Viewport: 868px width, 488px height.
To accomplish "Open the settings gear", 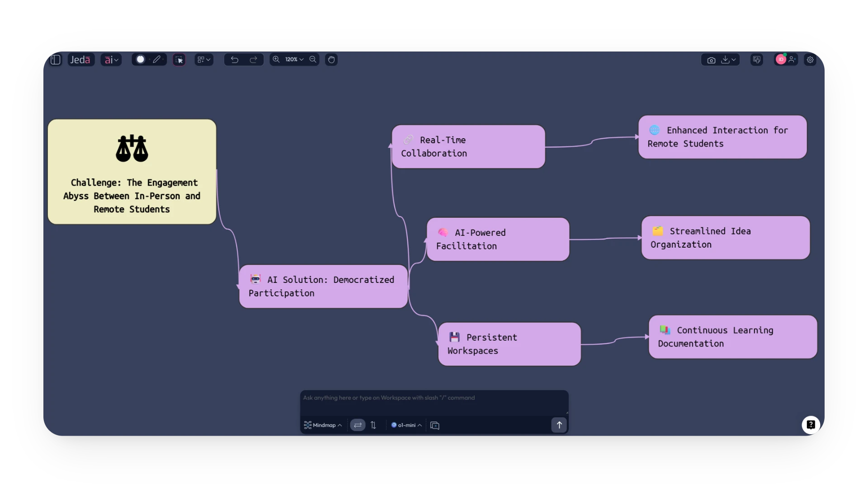I will tap(810, 60).
